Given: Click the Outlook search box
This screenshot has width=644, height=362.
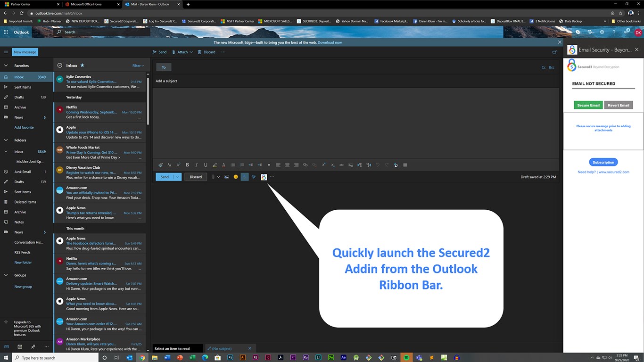Looking at the screenshot, I should point(101,32).
